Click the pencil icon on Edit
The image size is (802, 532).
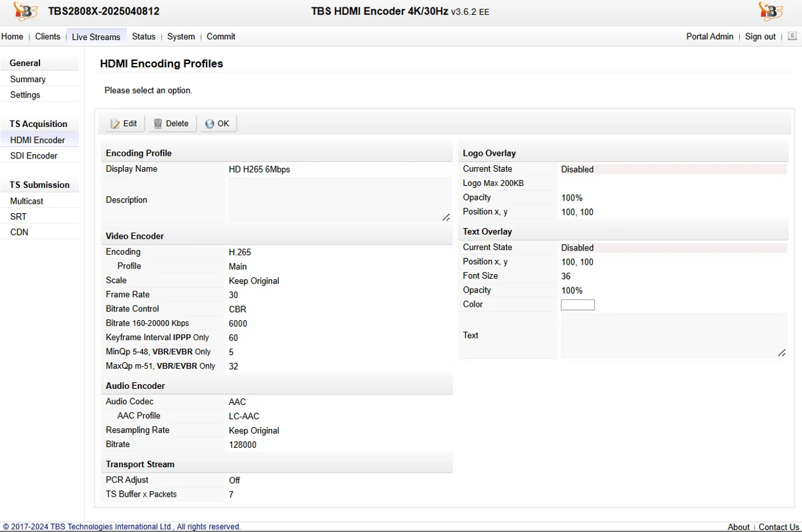coord(115,124)
